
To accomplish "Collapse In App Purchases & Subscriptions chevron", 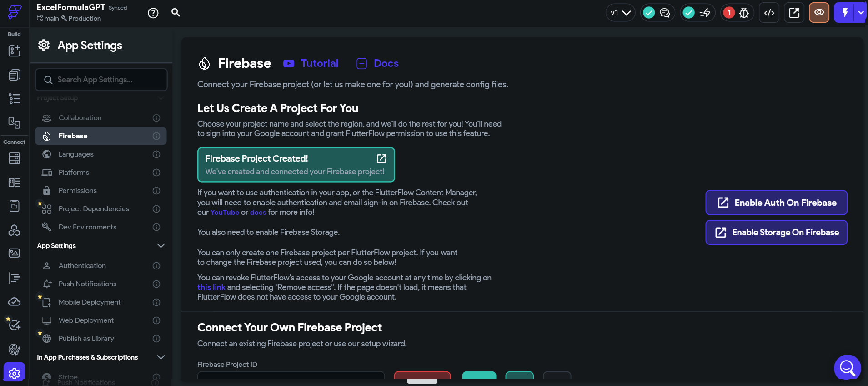I will pos(161,357).
